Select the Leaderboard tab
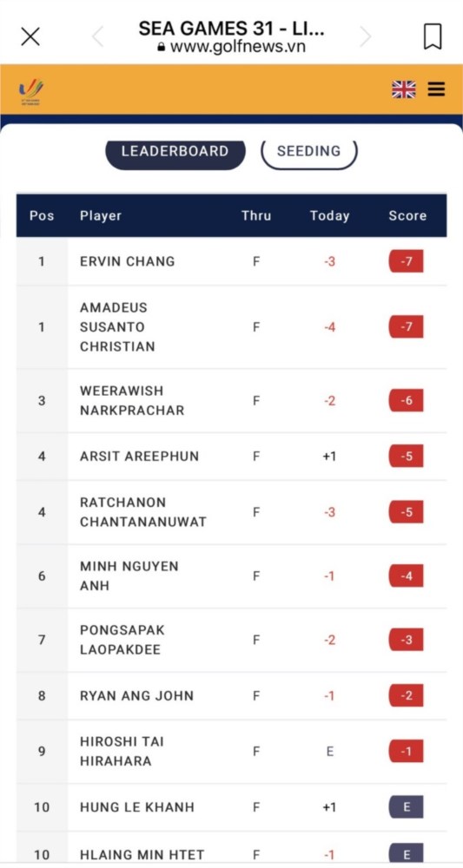The width and height of the screenshot is (463, 868). (175, 152)
